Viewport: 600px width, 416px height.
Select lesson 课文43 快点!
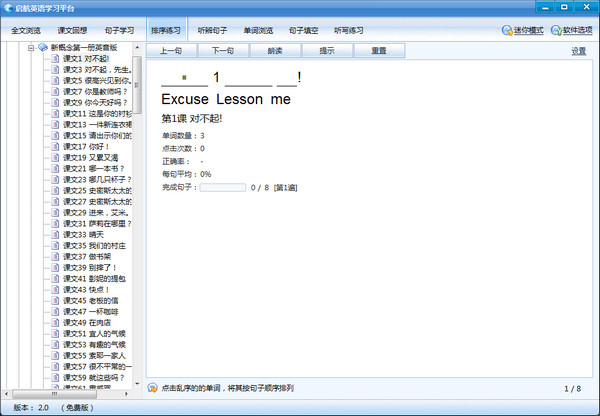tap(86, 290)
